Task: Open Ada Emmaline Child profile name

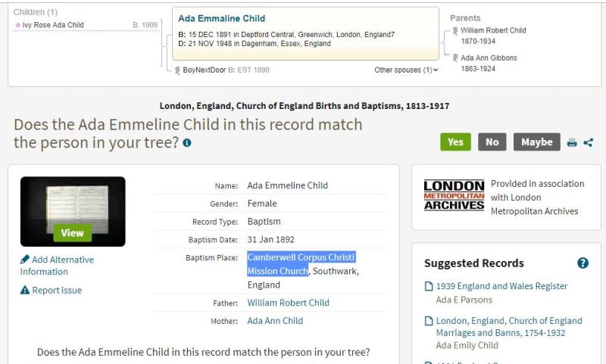Action: (221, 18)
